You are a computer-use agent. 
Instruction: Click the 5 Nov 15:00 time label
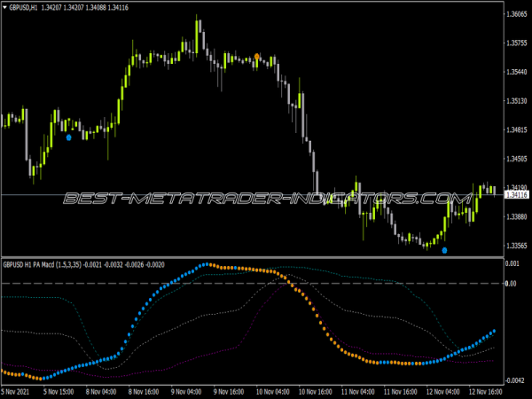59,392
